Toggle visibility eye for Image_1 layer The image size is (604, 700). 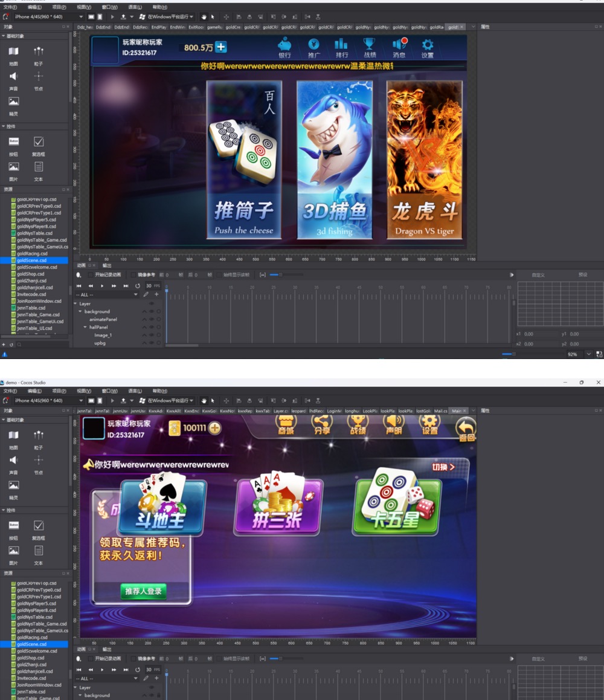click(151, 335)
